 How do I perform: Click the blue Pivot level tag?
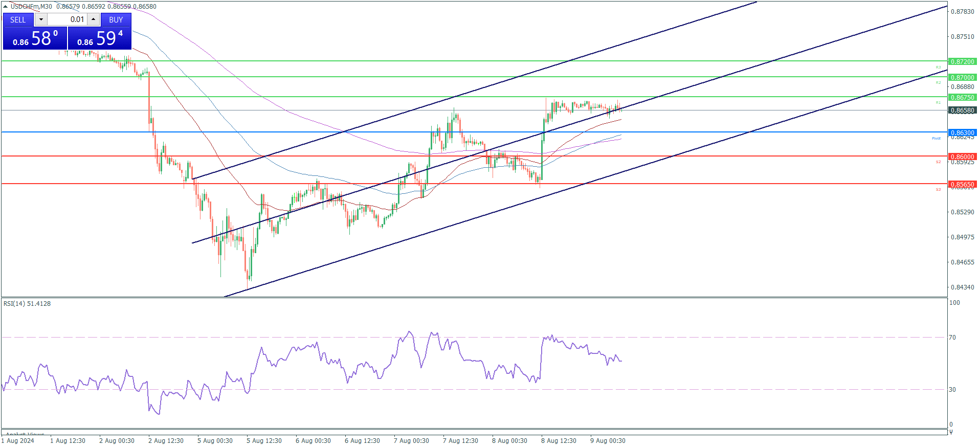[936, 138]
